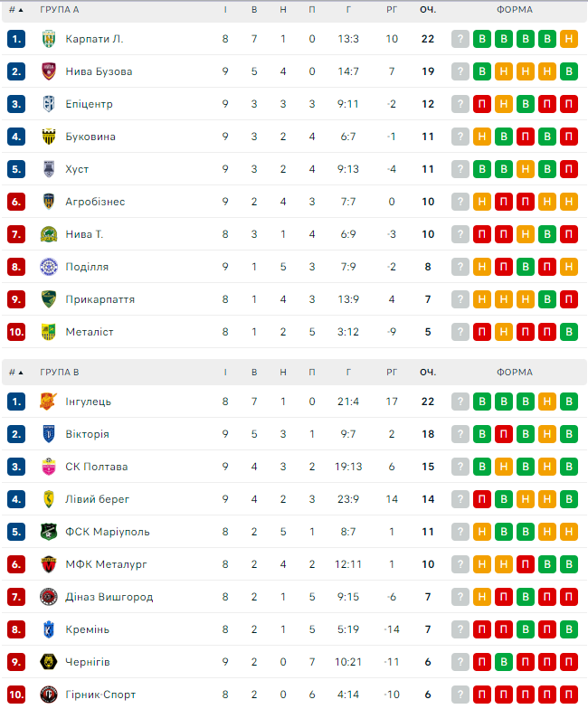
Task: Click red position 10 badge for Металіст
Action: (16, 332)
